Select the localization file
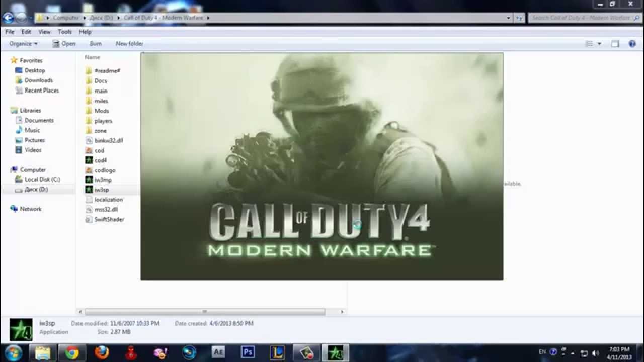This screenshot has height=362, width=644. point(104,200)
